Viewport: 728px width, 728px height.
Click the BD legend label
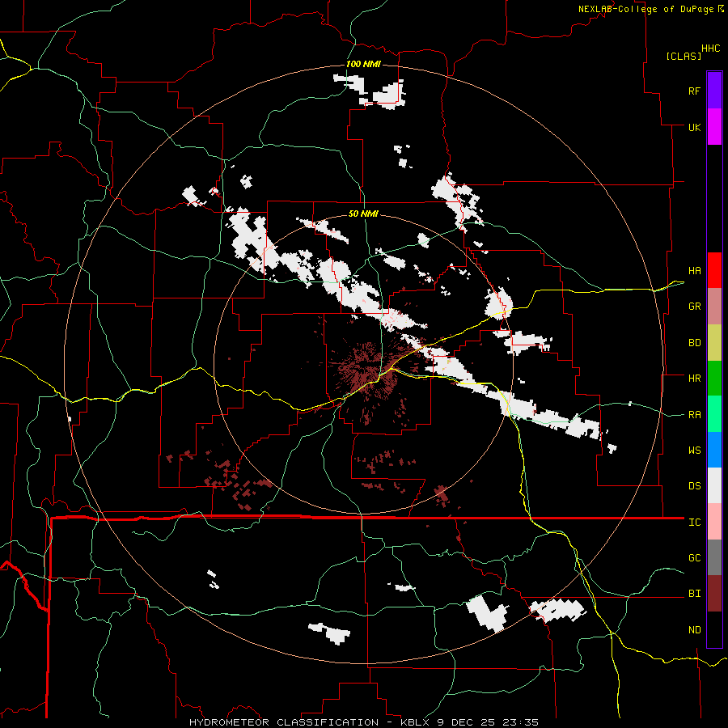coord(694,343)
